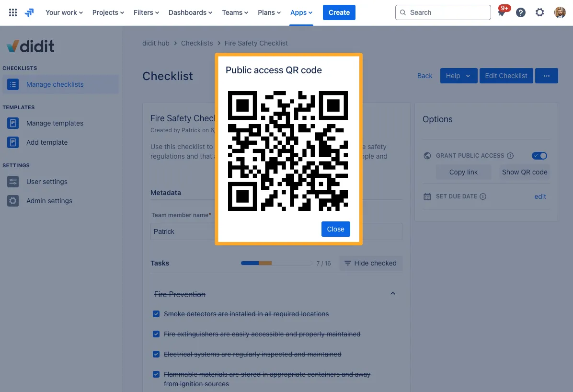
Task: Click the calendar icon beside Set Due Date
Action: [x=427, y=197]
